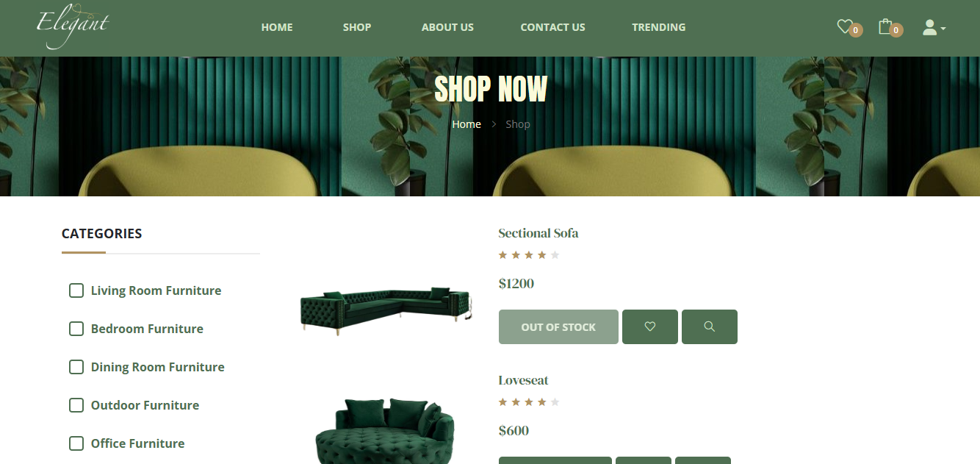Click the Home breadcrumb link
The width and height of the screenshot is (980, 464).
[x=466, y=124]
